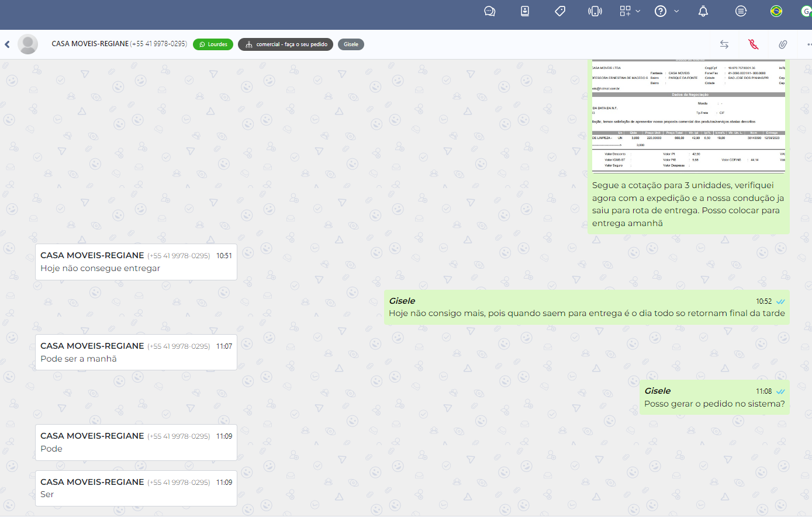812x517 pixels.
Task: Click the contact avatar for CASA MOVEIS-REGIANE
Action: [27, 44]
